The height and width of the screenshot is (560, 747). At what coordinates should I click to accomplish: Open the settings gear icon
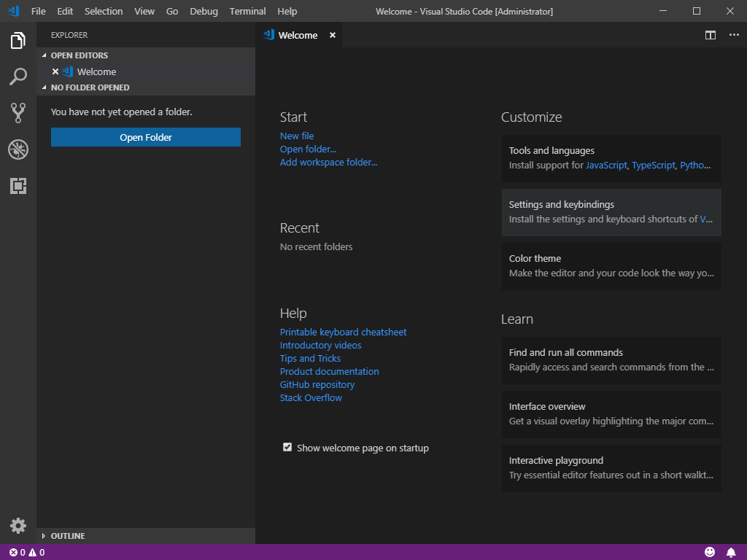(x=18, y=525)
